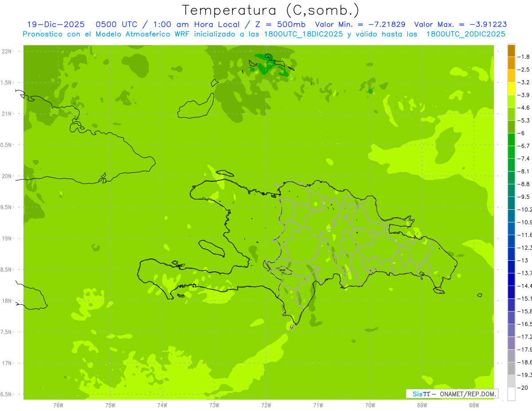Click the 71W longitude axis label
532x411 pixels.
pyautogui.click(x=318, y=405)
